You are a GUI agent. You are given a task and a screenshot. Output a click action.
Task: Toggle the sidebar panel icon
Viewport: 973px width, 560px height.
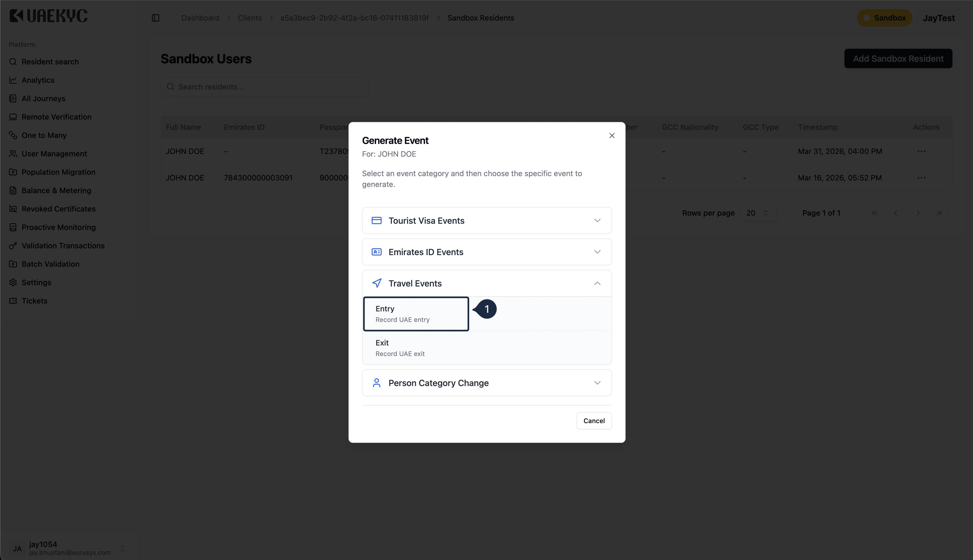coord(155,18)
